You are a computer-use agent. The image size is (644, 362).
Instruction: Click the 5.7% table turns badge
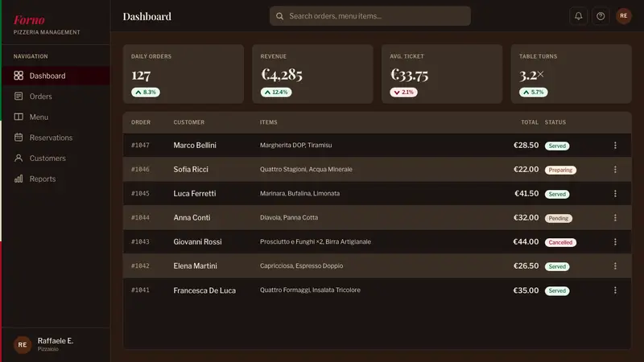[533, 93]
